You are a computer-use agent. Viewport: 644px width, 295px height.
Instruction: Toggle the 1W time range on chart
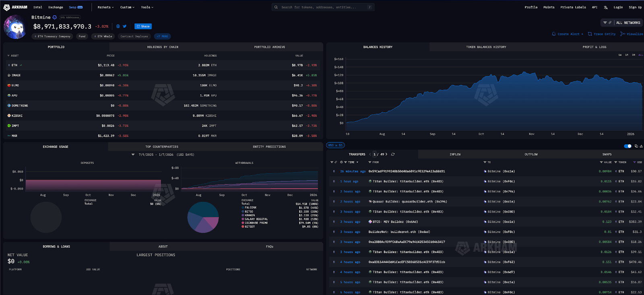[x=620, y=55]
